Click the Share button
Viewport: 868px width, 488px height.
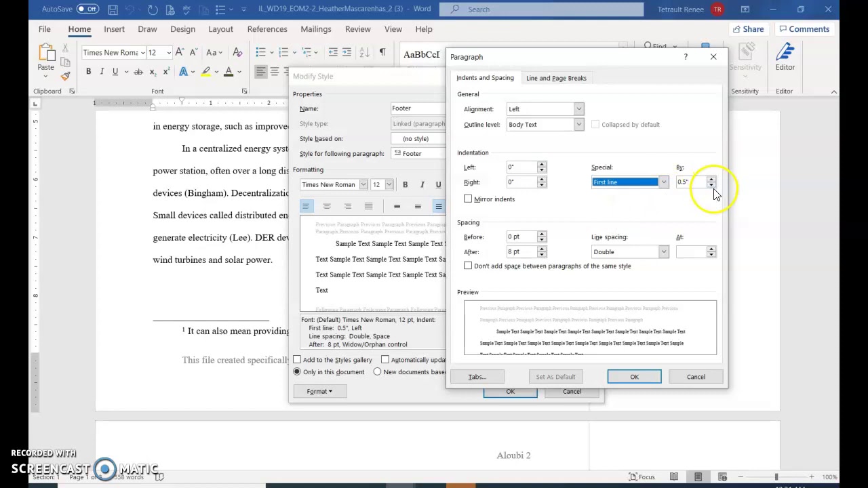[x=747, y=29]
